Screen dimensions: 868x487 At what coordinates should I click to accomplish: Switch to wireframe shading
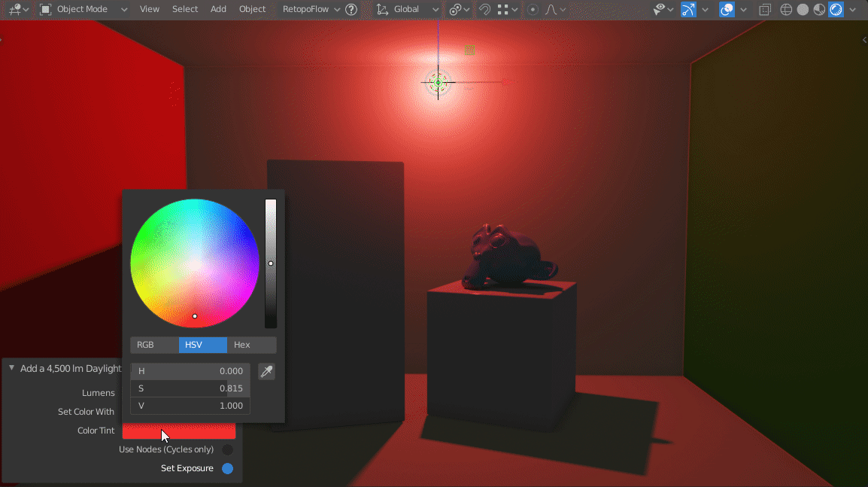click(x=786, y=10)
